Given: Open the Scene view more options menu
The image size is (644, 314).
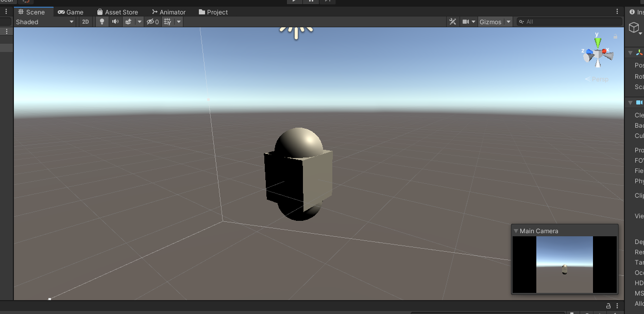Looking at the screenshot, I should pos(617,11).
